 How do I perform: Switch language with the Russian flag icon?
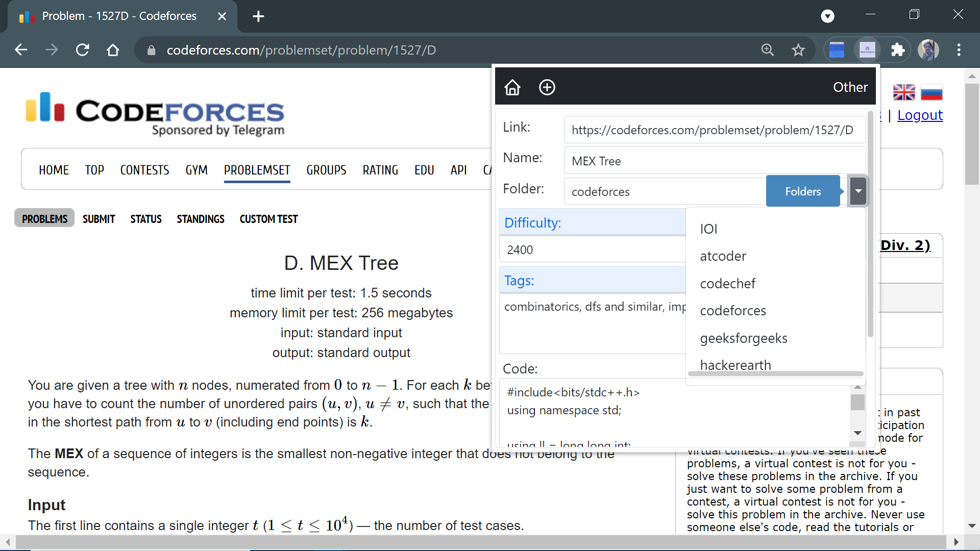tap(932, 92)
